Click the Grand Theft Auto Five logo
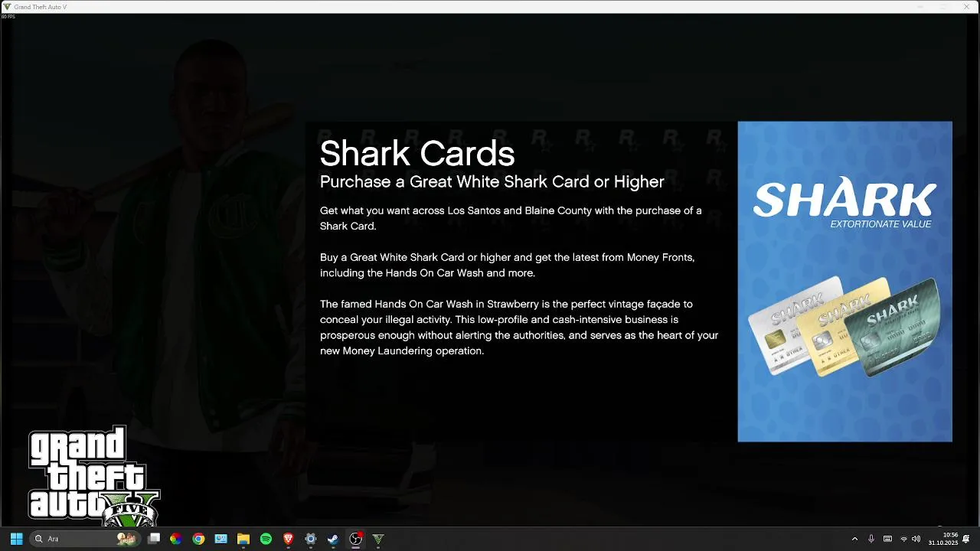This screenshot has height=551, width=980. tap(94, 476)
